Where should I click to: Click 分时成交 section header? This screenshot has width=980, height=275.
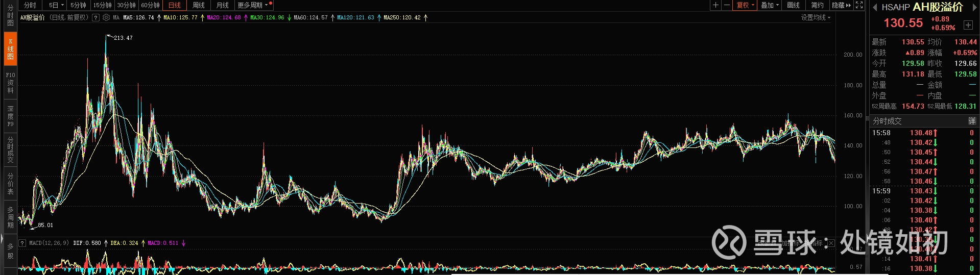(887, 121)
